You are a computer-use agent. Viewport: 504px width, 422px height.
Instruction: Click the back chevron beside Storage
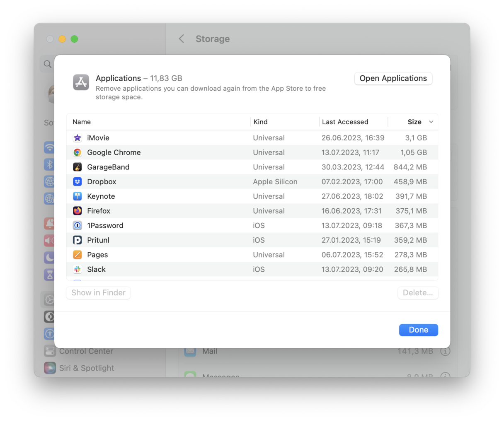(x=181, y=39)
